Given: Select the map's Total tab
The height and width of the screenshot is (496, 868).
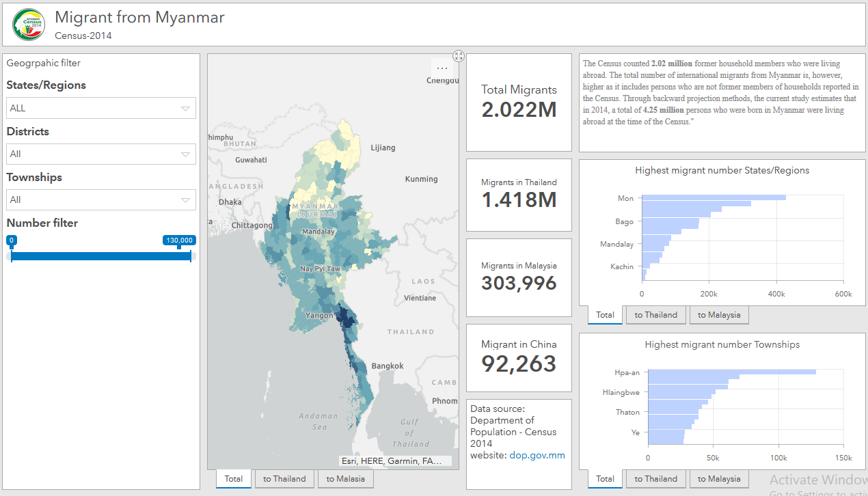Looking at the screenshot, I should tap(234, 479).
